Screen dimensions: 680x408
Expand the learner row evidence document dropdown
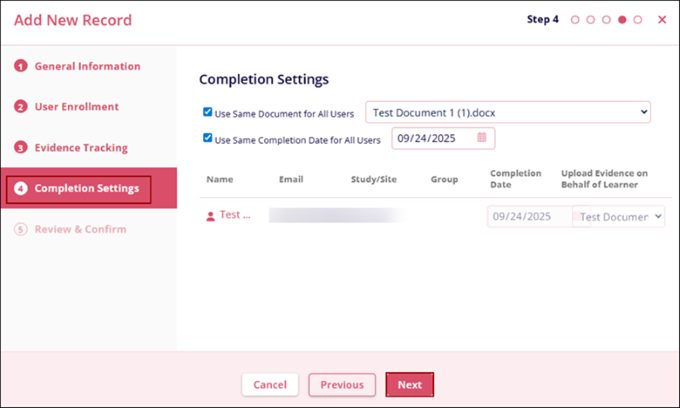(x=620, y=216)
